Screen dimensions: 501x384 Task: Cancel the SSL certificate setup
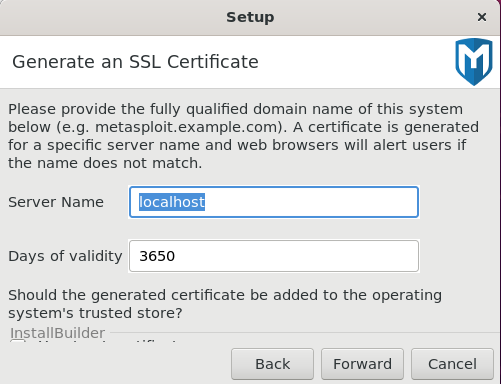452,364
